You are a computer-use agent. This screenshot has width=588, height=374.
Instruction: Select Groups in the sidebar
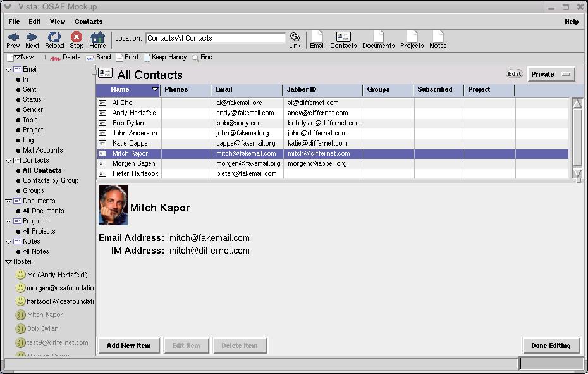coord(33,190)
